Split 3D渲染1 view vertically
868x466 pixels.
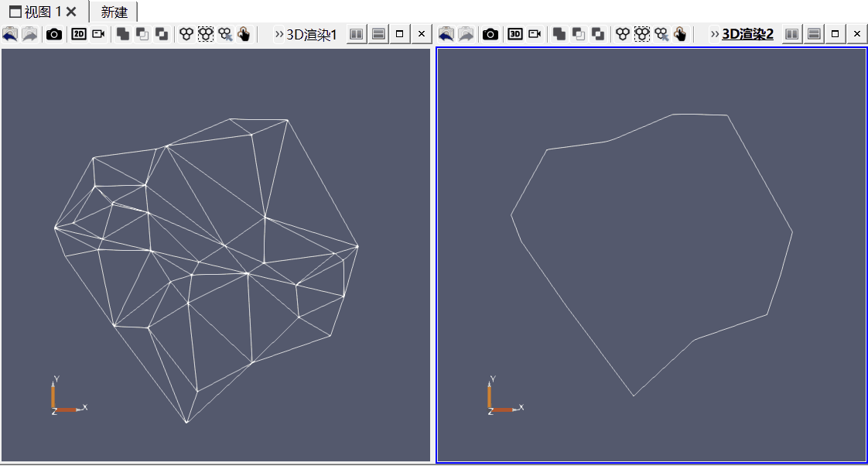pyautogui.click(x=378, y=34)
